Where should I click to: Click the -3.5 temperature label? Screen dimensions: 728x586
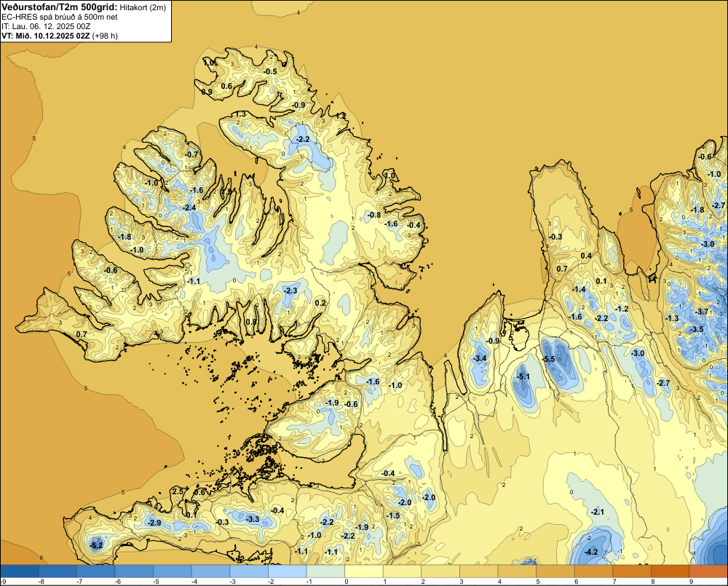697,329
